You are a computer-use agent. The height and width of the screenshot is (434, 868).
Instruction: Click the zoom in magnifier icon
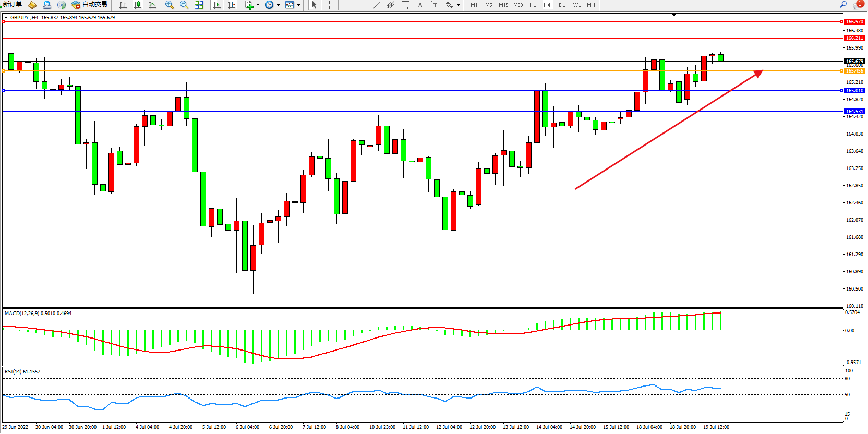169,5
